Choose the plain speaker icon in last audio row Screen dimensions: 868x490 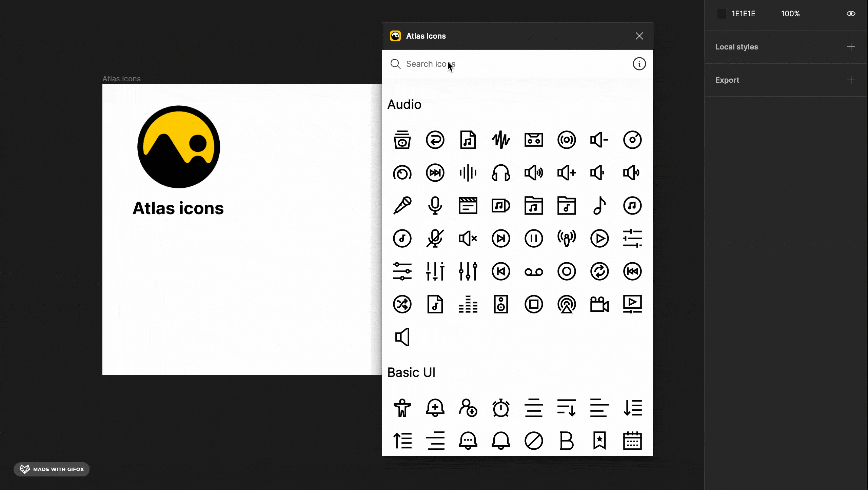click(402, 337)
